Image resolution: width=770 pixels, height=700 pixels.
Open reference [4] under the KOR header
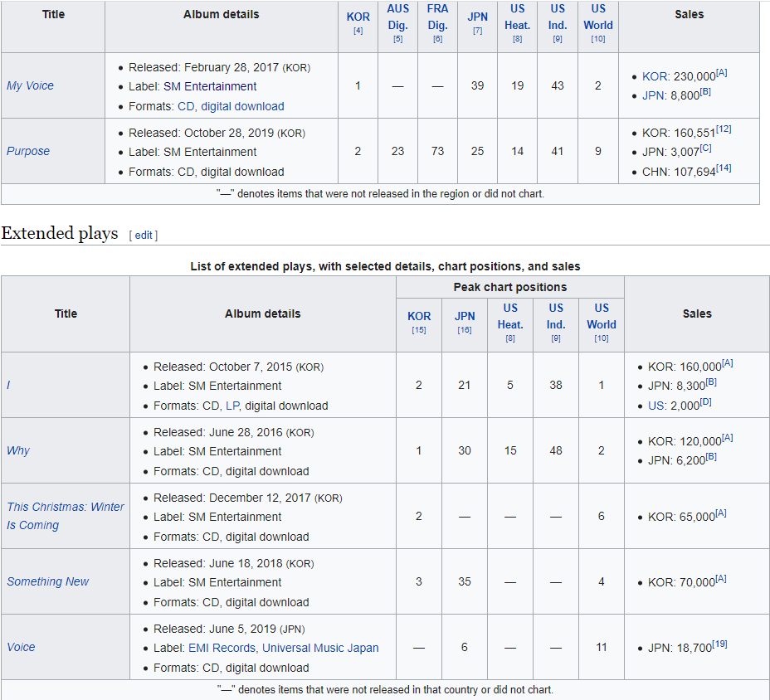coord(358,31)
